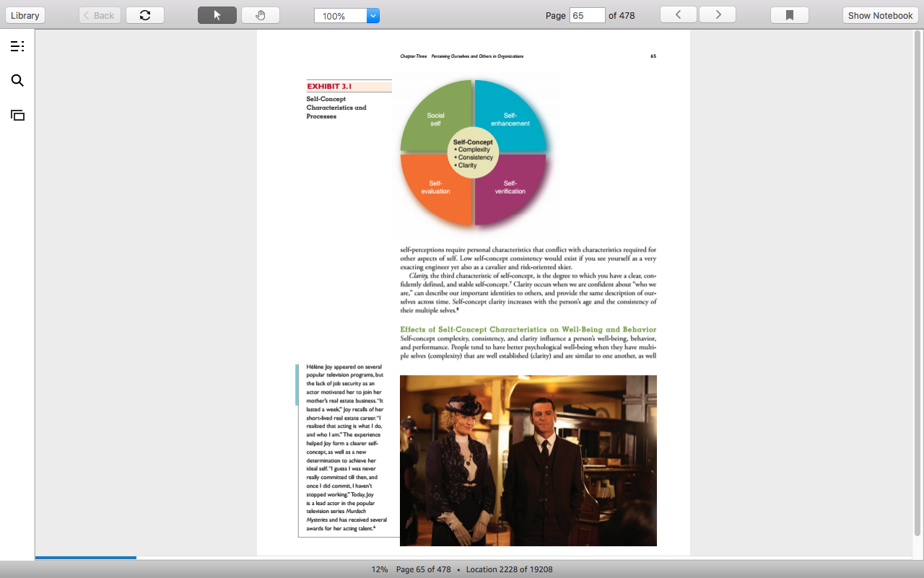Click the Murdoch Mysteries photo
924x578 pixels.
point(528,460)
